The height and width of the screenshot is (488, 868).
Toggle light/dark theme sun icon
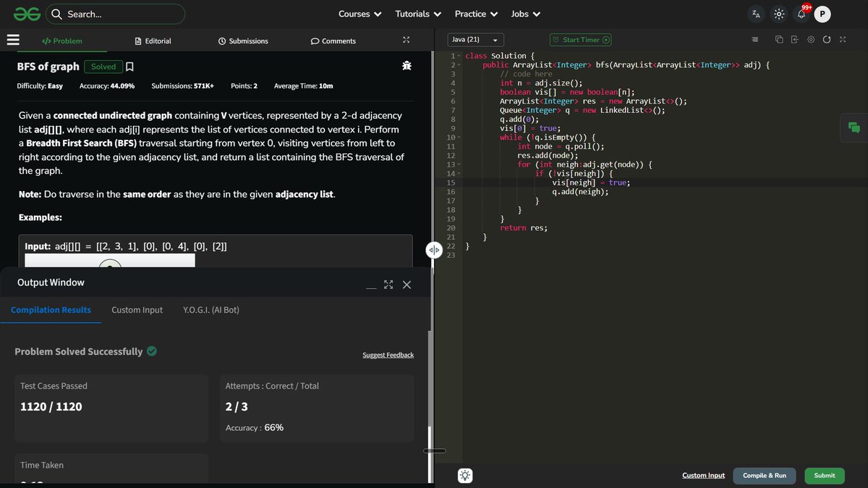point(778,14)
